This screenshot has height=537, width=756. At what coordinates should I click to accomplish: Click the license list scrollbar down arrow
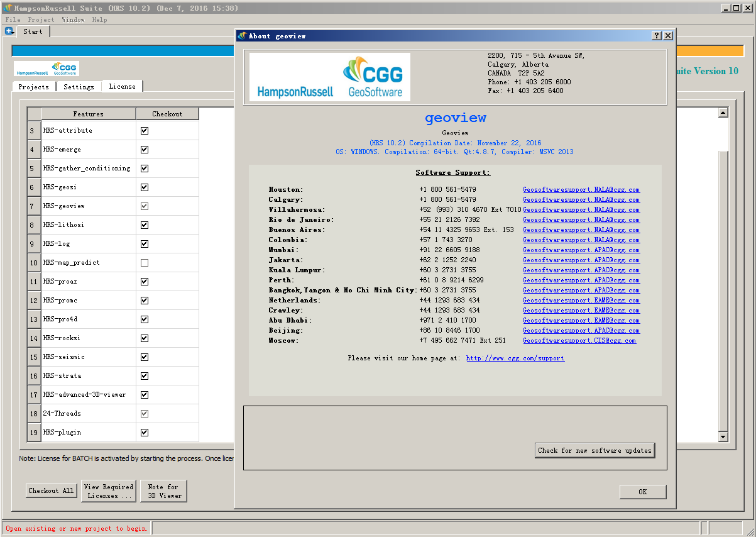coord(723,437)
